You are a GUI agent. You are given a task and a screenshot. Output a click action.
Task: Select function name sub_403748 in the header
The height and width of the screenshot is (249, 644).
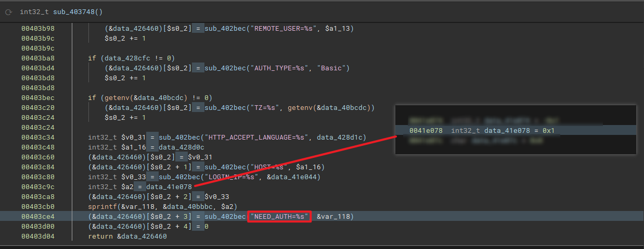pos(74,11)
